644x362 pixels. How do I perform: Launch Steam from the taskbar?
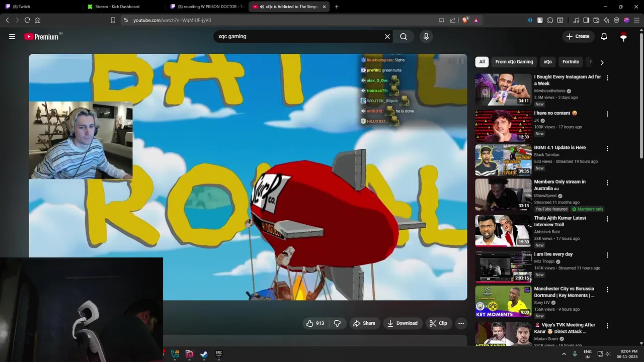coord(204,354)
